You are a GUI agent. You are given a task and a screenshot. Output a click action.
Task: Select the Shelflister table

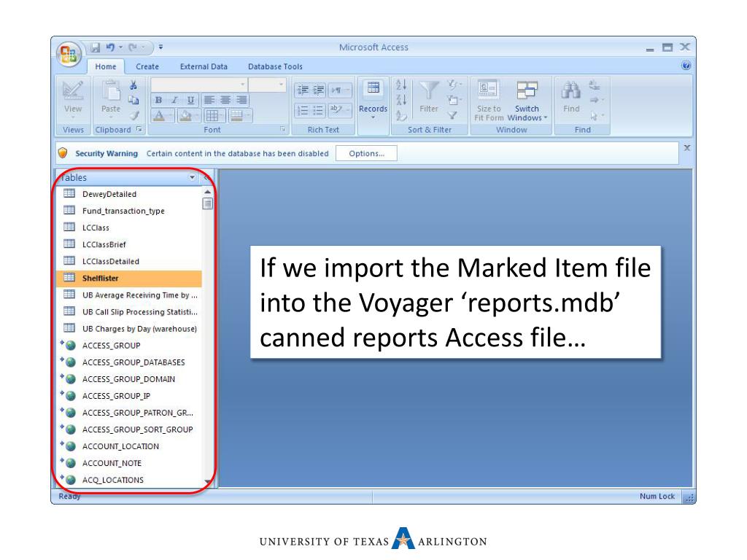click(x=129, y=278)
